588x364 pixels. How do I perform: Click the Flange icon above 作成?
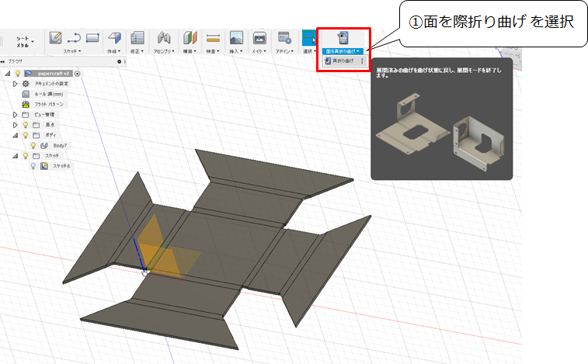pos(114,38)
